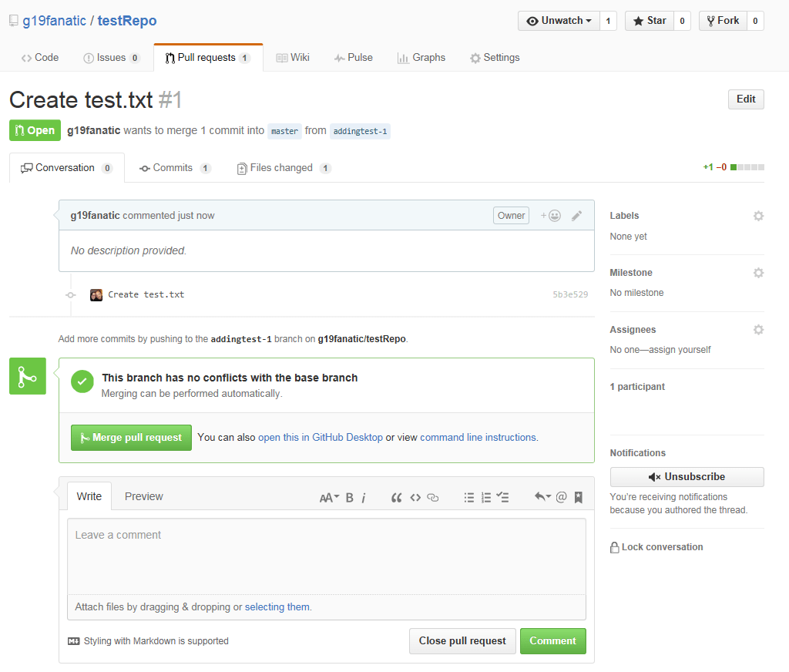Select the Write tab
Image resolution: width=789 pixels, height=672 pixels.
(89, 497)
